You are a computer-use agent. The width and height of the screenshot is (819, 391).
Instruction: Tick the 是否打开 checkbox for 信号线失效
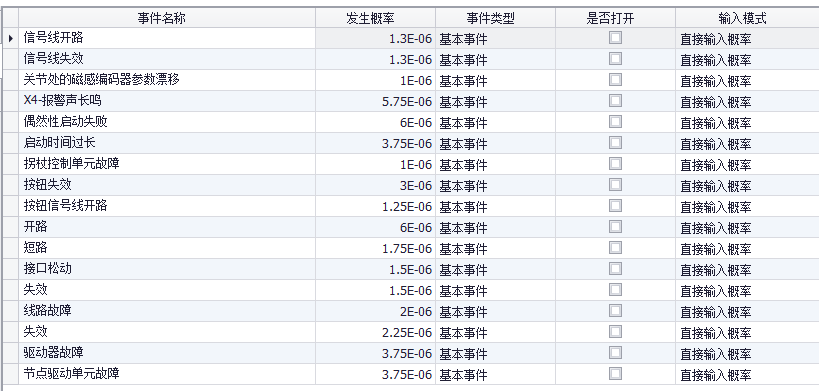[x=615, y=58]
